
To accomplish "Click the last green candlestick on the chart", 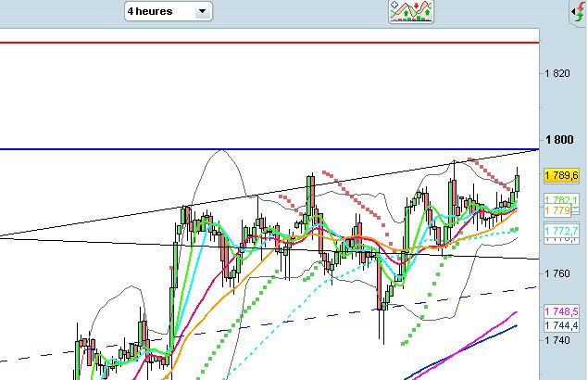I will (517, 184).
